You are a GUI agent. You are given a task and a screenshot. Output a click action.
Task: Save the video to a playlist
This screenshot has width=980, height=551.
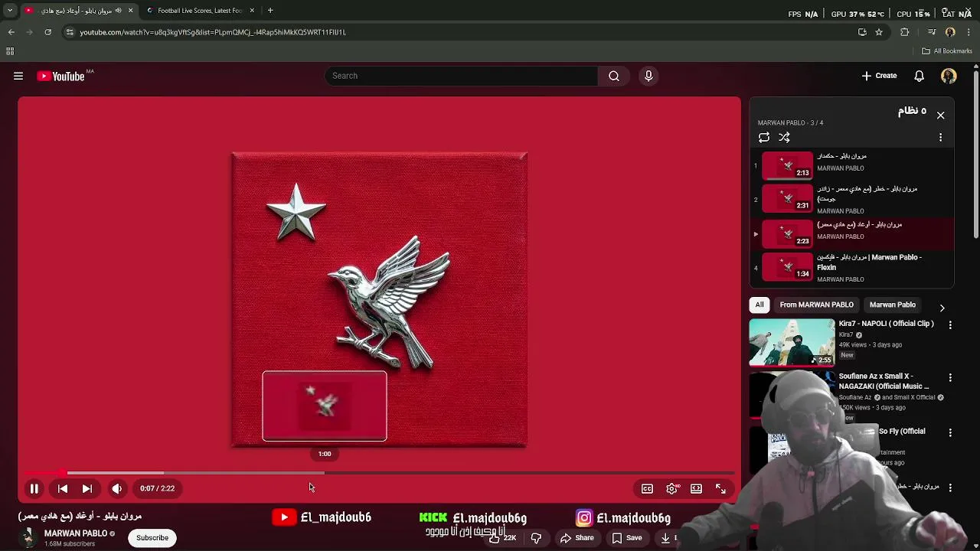coord(626,538)
